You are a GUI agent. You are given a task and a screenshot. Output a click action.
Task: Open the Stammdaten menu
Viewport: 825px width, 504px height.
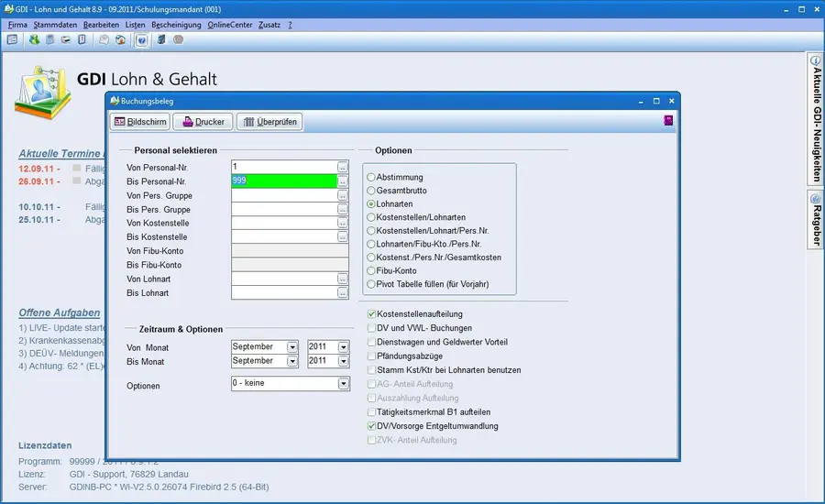[55, 25]
